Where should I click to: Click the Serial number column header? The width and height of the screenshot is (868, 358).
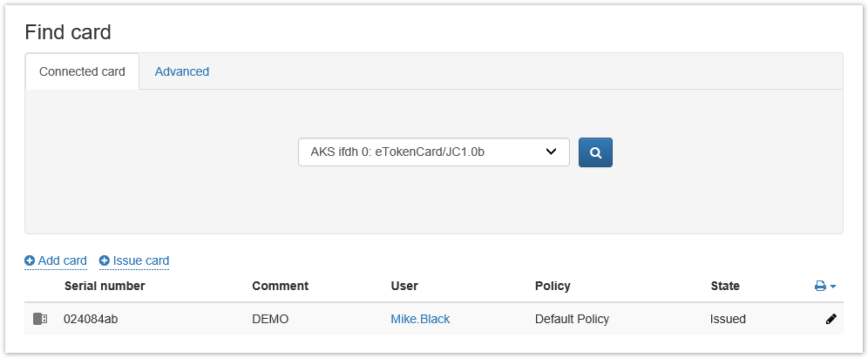click(x=105, y=286)
